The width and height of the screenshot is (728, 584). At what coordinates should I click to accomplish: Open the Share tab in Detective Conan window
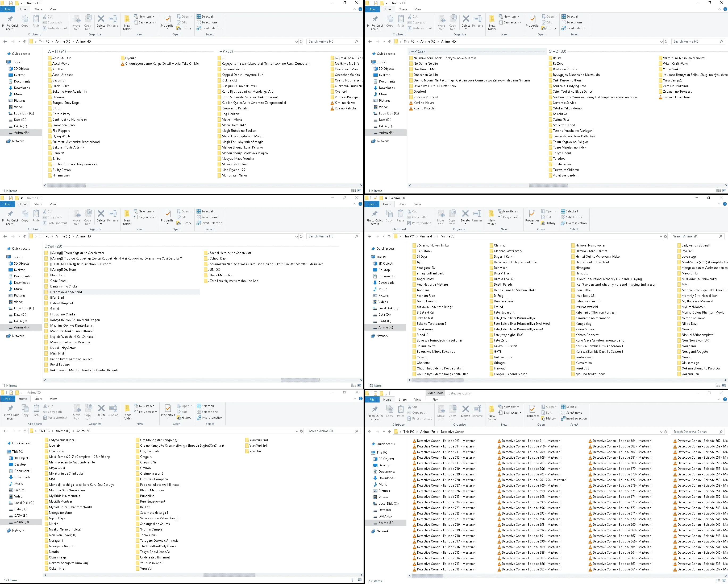(x=402, y=400)
